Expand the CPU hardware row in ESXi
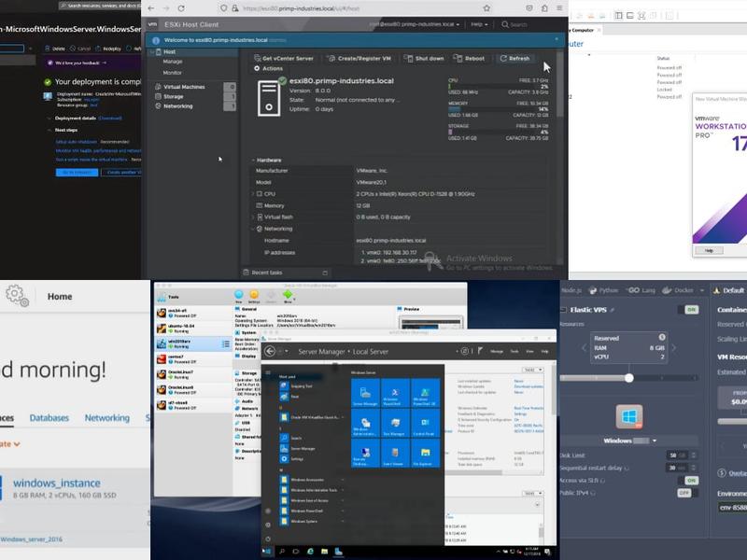Viewport: 747px width, 560px height. [x=253, y=194]
